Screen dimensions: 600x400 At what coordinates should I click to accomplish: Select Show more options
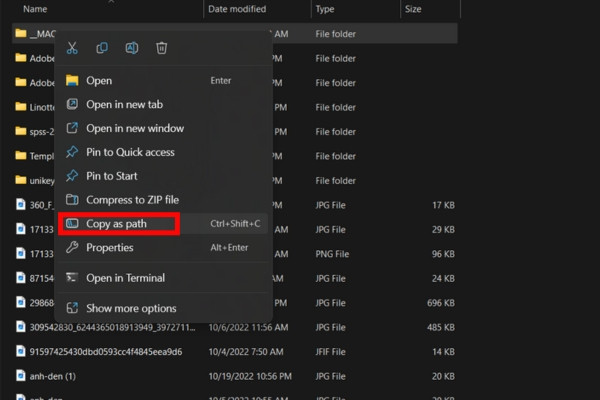point(163,308)
